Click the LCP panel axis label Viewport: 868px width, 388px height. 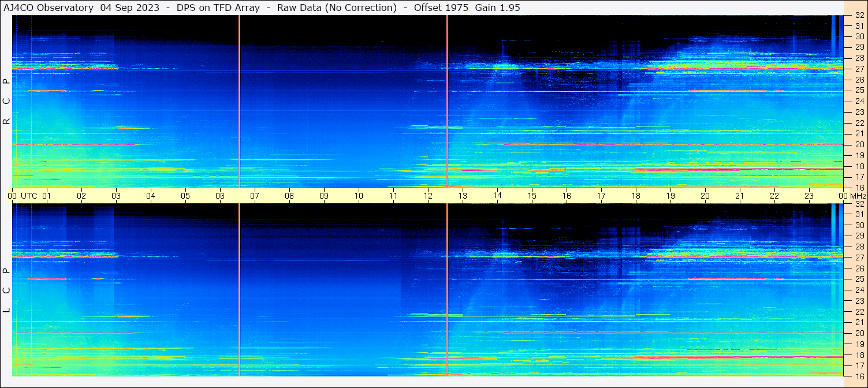pyautogui.click(x=6, y=290)
